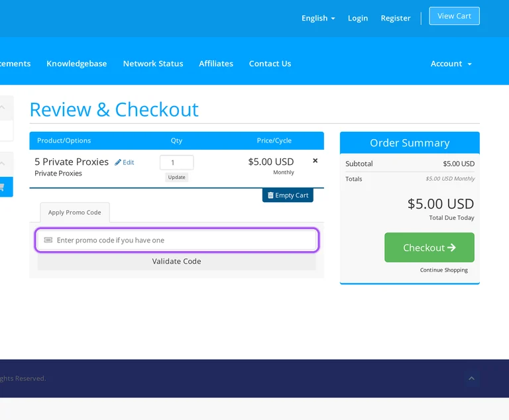
Task: Focus the promo code input field
Action: [177, 240]
